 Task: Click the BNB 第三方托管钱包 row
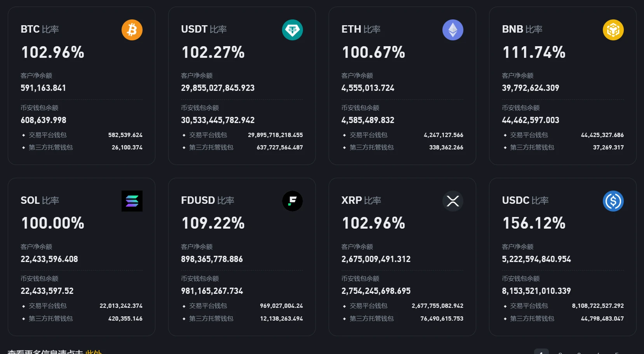click(562, 147)
